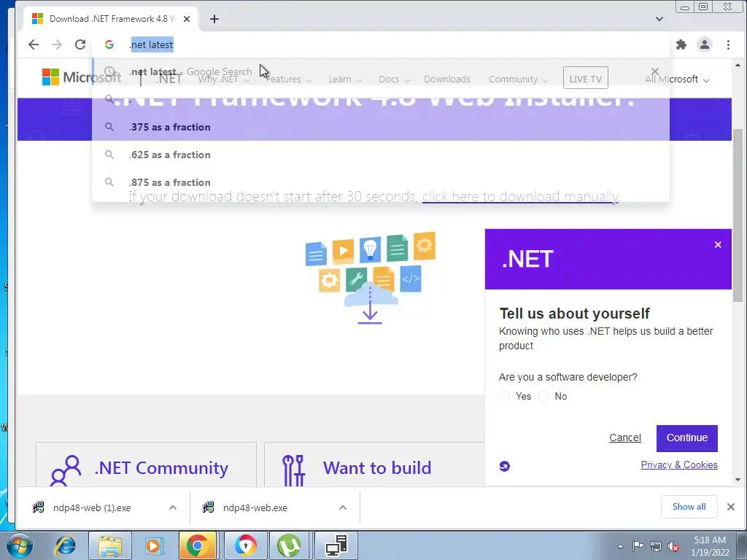The height and width of the screenshot is (560, 747).
Task: Click the browser forward arrow
Action: tap(57, 44)
